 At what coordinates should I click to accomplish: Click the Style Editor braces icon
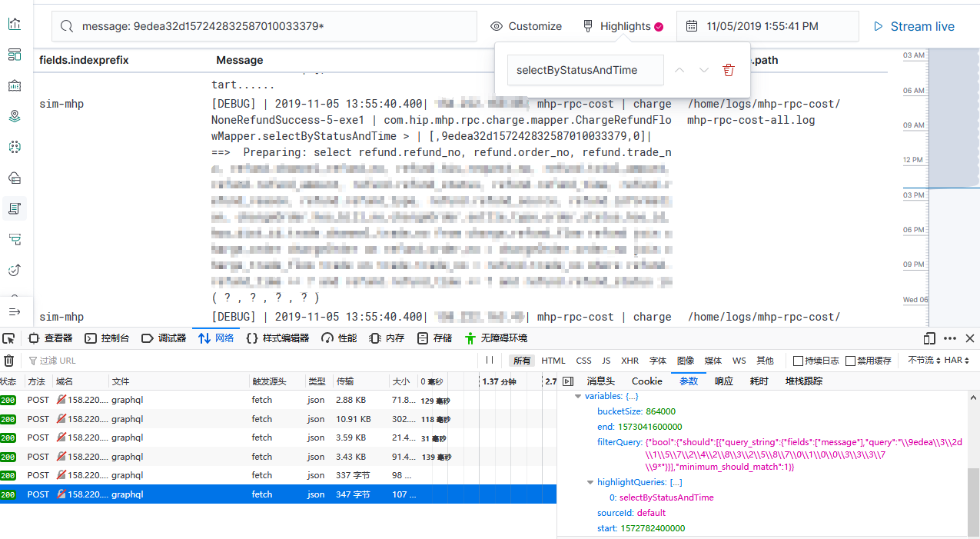(x=252, y=338)
